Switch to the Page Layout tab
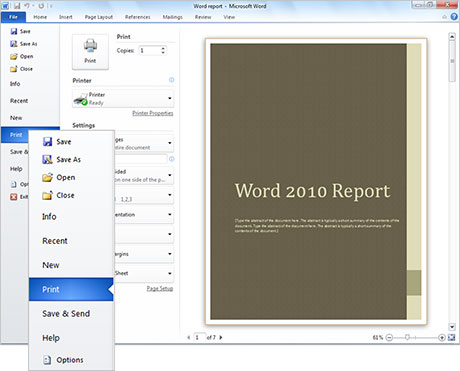The height and width of the screenshot is (371, 460). pos(99,17)
